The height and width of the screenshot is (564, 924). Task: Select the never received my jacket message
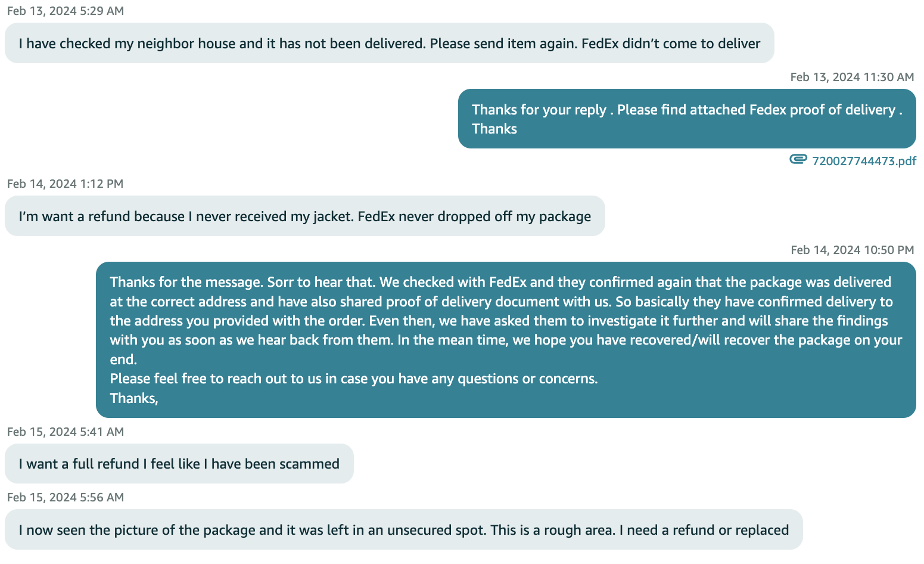point(305,216)
